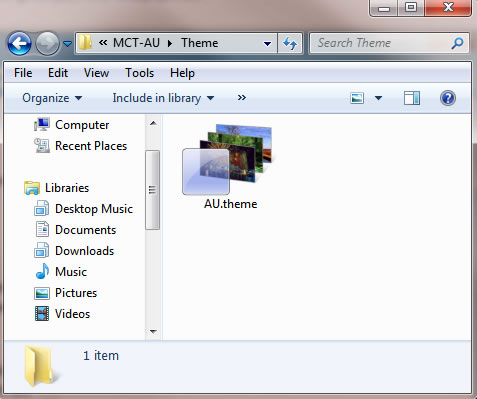Open the Organize dropdown
Screen dimensions: 477x399
(52, 98)
